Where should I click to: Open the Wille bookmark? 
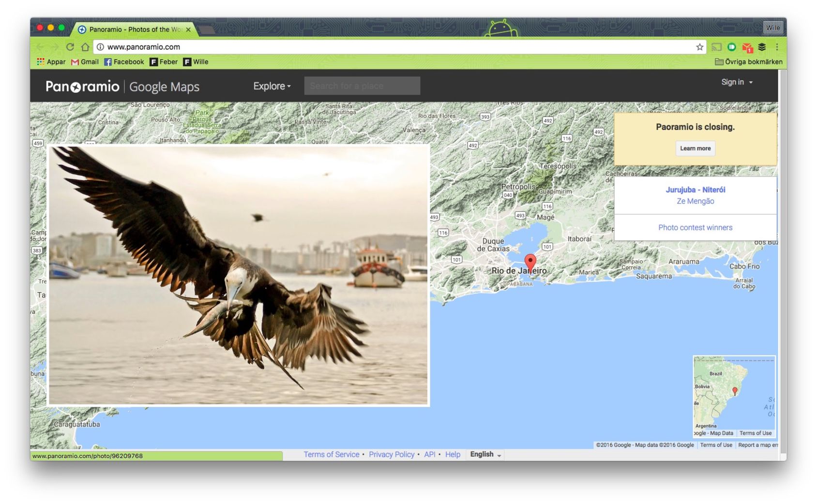coord(196,62)
